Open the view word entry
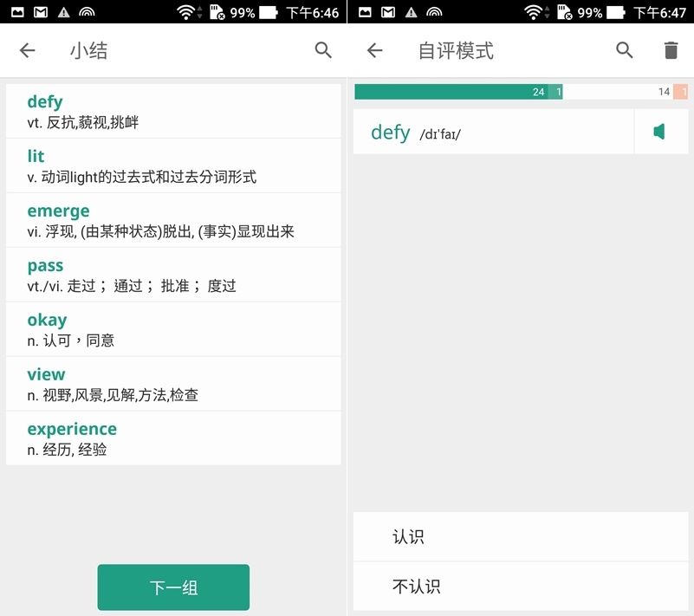 pyautogui.click(x=173, y=384)
